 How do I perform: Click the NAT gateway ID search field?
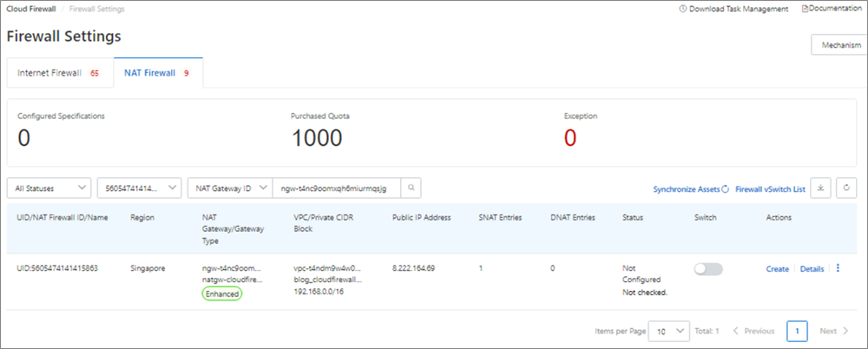coord(337,188)
